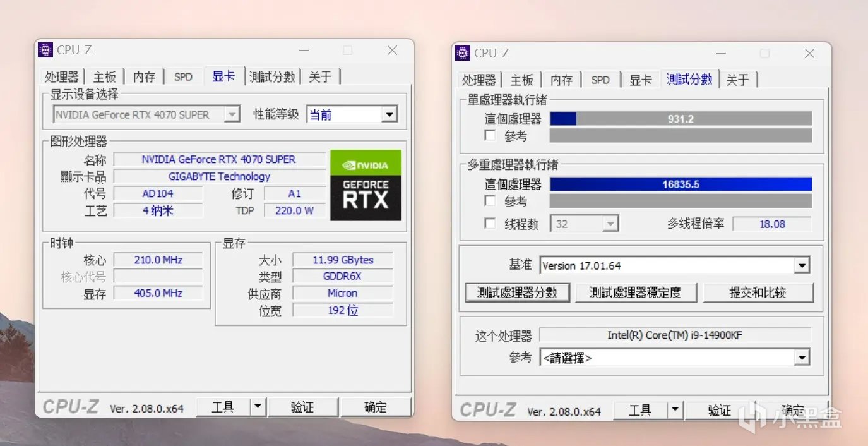Open 关于 tab in right window
Screen dimensions: 868x446
pyautogui.click(x=737, y=80)
